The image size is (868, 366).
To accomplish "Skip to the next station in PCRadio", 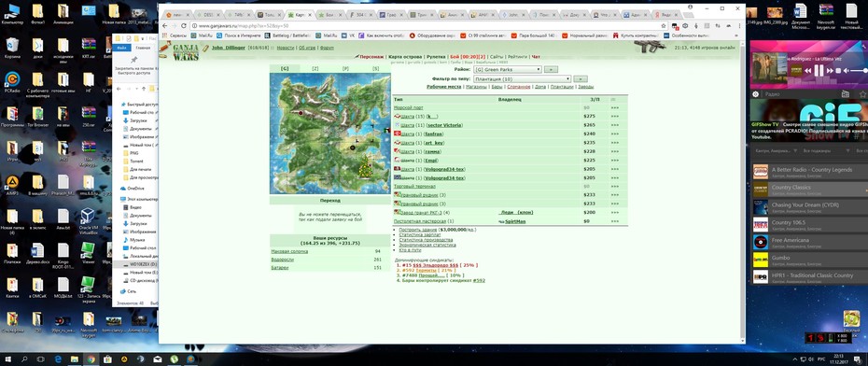I will [x=829, y=71].
